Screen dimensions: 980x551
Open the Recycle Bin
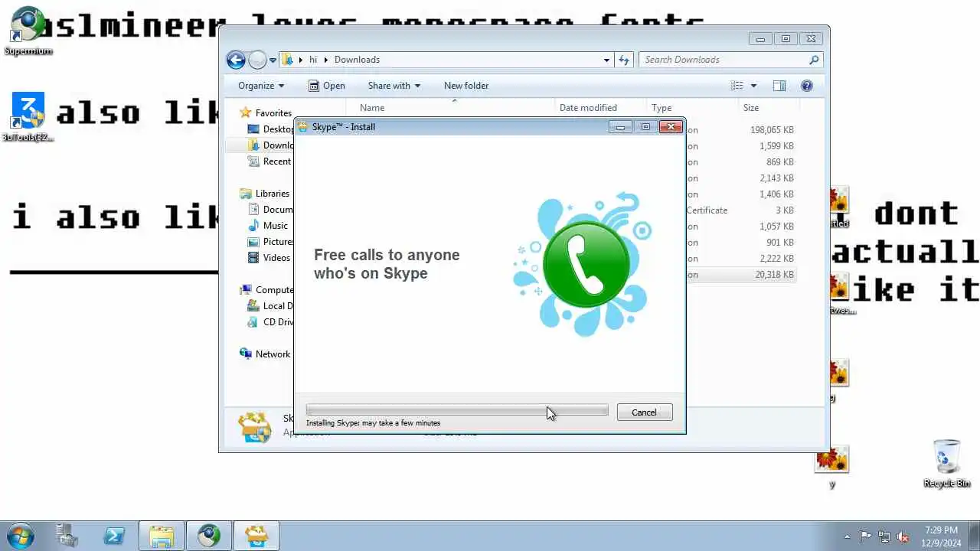(x=947, y=464)
